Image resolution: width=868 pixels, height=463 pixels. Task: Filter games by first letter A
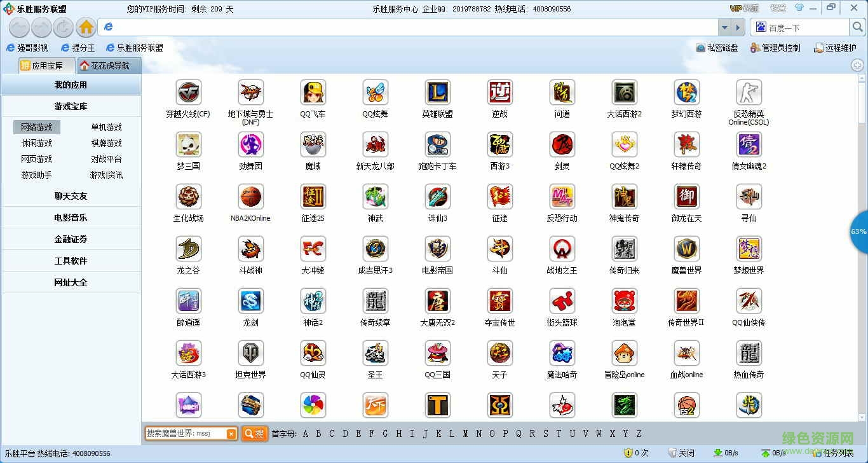point(306,433)
